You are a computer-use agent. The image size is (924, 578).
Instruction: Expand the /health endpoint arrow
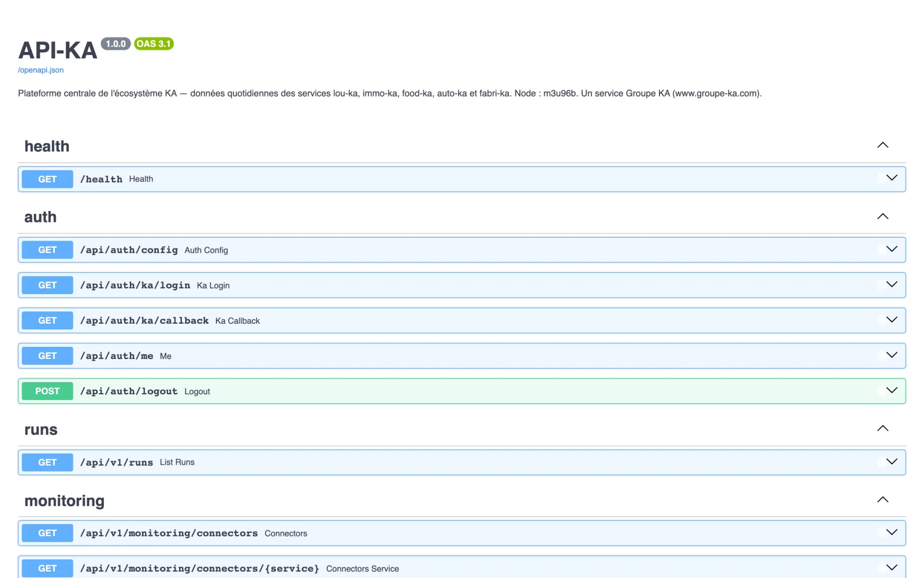[892, 178]
